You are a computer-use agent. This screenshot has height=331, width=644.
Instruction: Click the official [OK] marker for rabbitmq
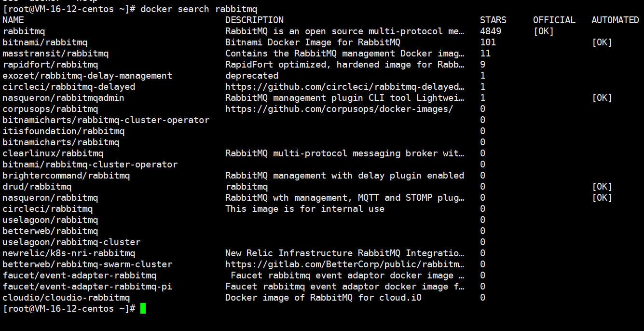click(544, 31)
